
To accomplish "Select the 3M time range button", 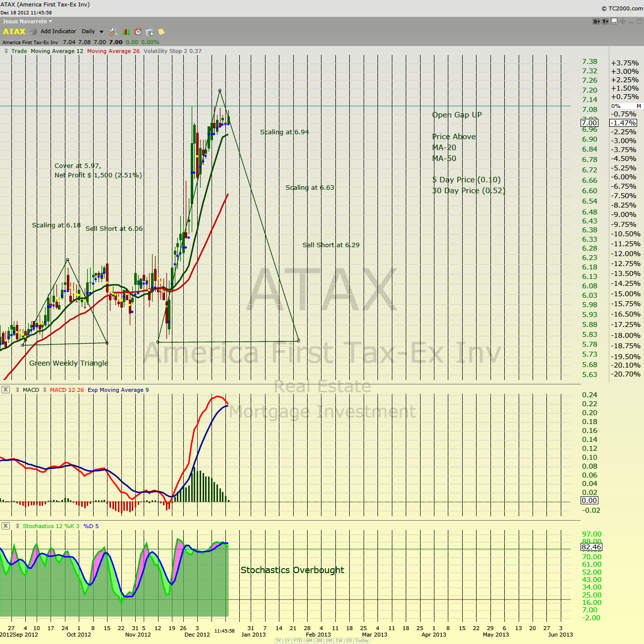I will pyautogui.click(x=319, y=641).
